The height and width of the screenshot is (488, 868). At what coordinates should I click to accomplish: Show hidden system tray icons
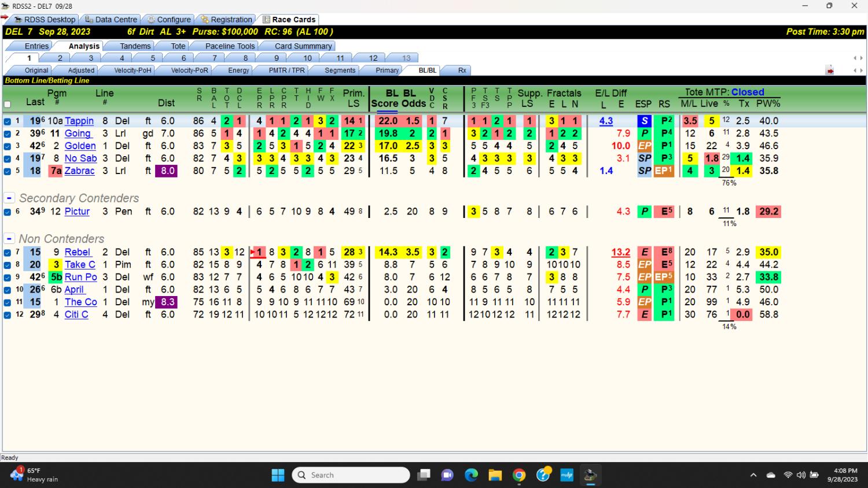coord(753,475)
